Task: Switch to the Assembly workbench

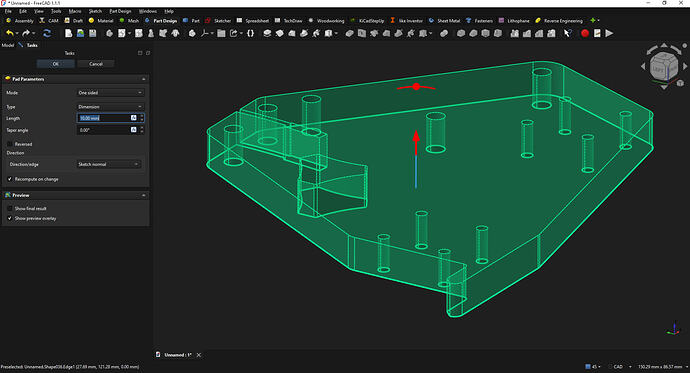Action: click(20, 21)
